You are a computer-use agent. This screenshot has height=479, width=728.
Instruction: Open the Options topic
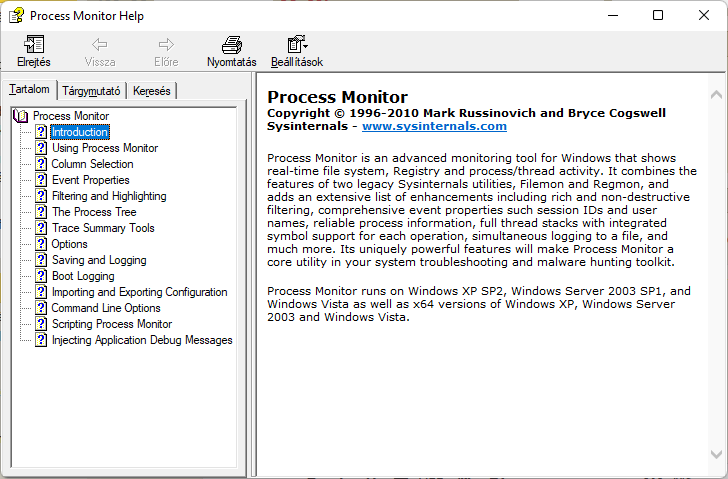tap(69, 244)
